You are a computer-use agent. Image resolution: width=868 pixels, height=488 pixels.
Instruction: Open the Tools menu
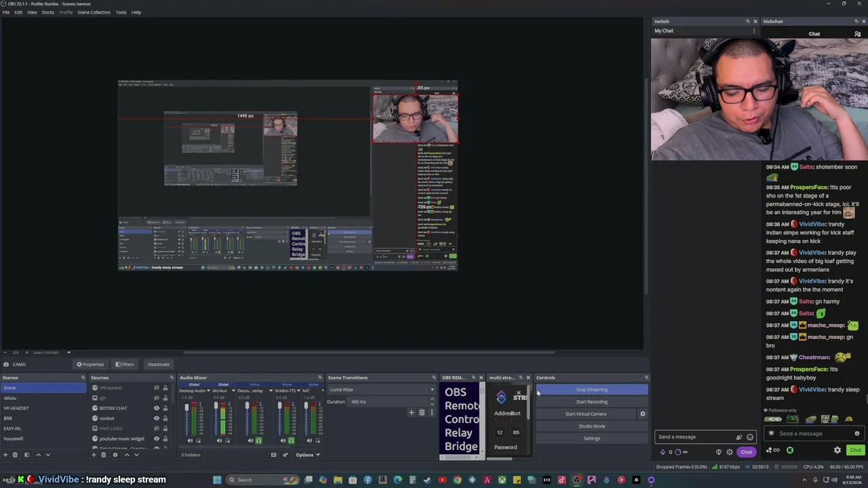(x=121, y=12)
